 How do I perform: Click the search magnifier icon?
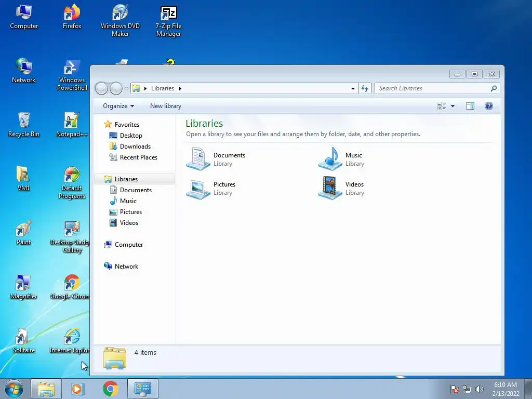point(494,88)
